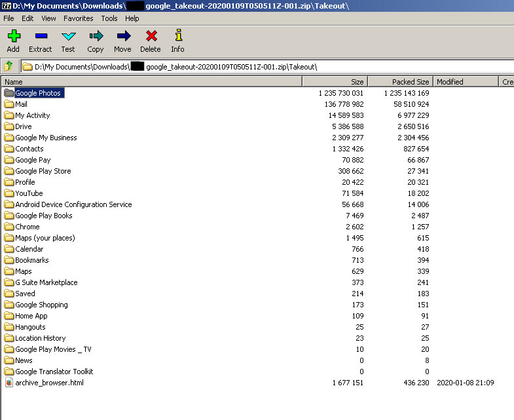Click the archive_browser.html file icon

pos(9,383)
